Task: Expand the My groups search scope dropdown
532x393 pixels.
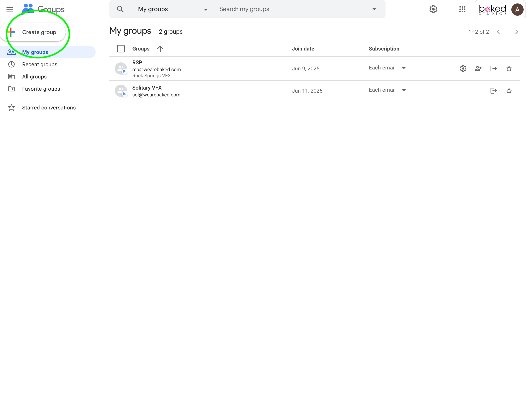Action: click(205, 10)
